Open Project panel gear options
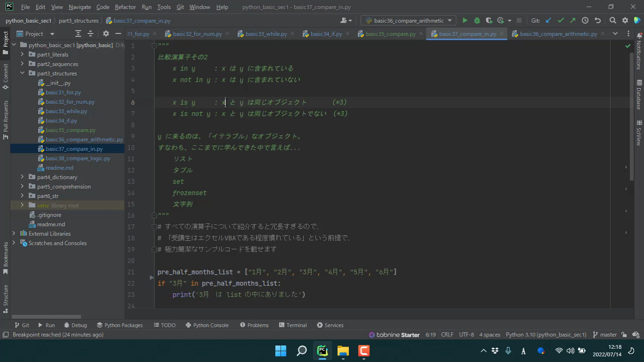Viewport: 644px width, 362px height. (106, 34)
